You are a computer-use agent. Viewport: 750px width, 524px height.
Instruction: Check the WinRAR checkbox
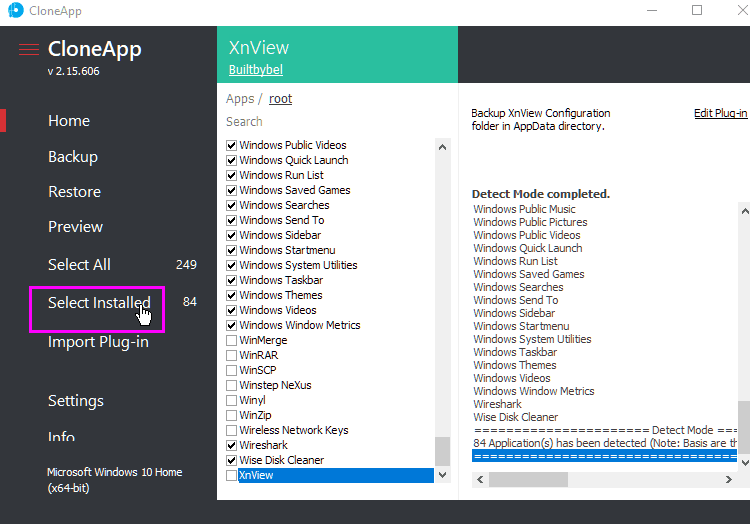232,355
